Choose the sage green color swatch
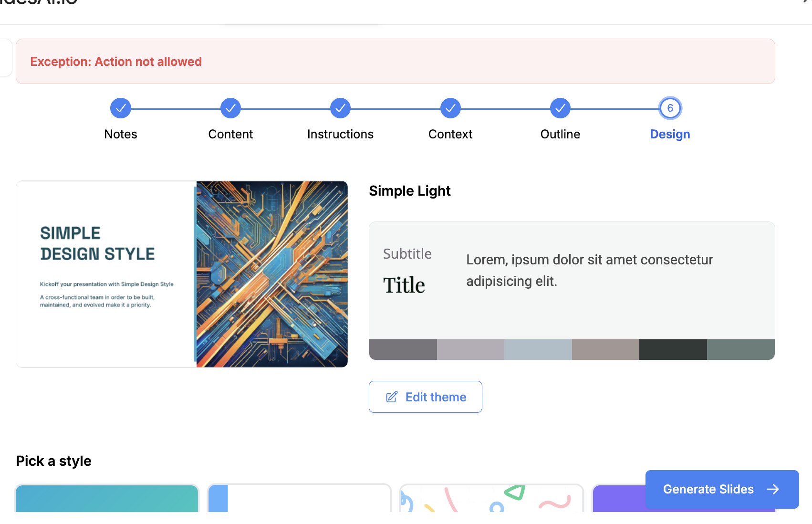This screenshot has height=524, width=812. [x=740, y=350]
